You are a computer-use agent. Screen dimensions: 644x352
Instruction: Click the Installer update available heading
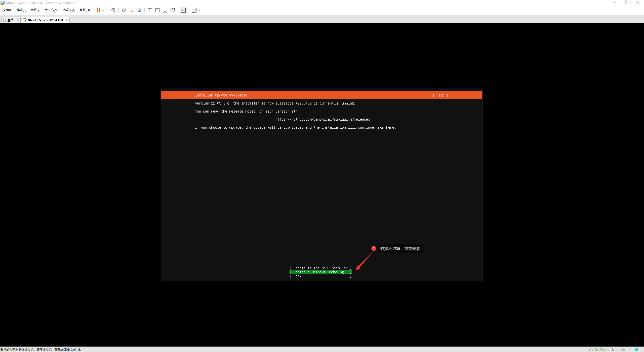coord(221,95)
